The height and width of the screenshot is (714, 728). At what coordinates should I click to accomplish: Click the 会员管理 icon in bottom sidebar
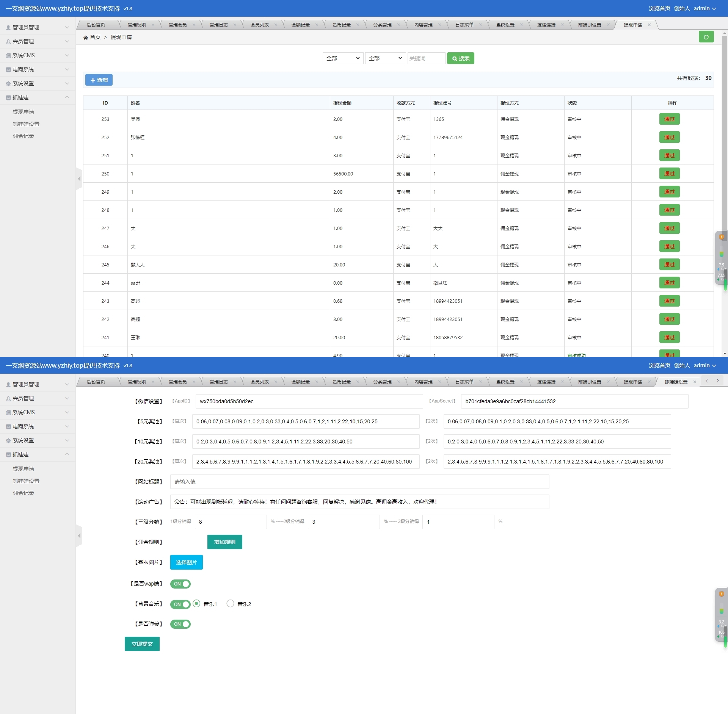8,398
